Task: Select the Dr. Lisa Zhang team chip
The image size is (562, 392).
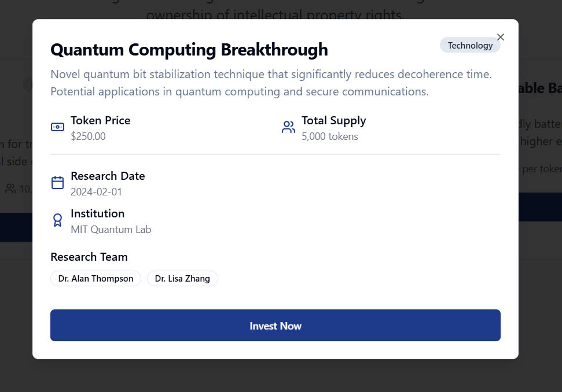Action: coord(182,279)
